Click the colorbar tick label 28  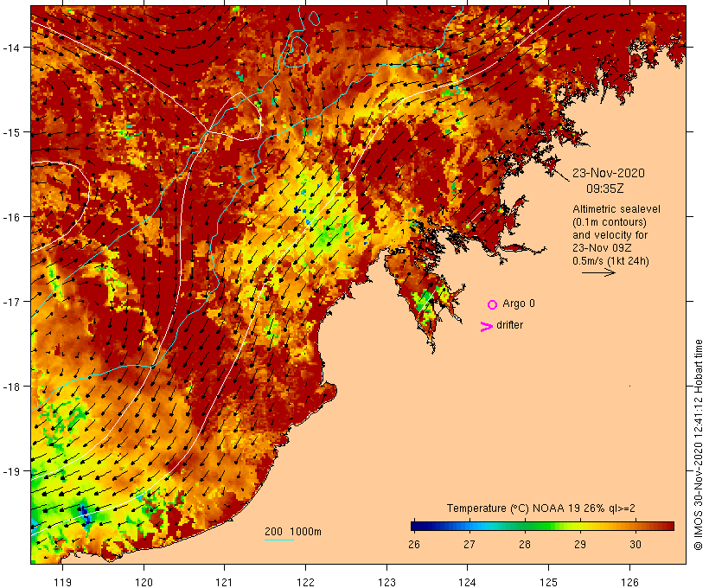point(525,545)
